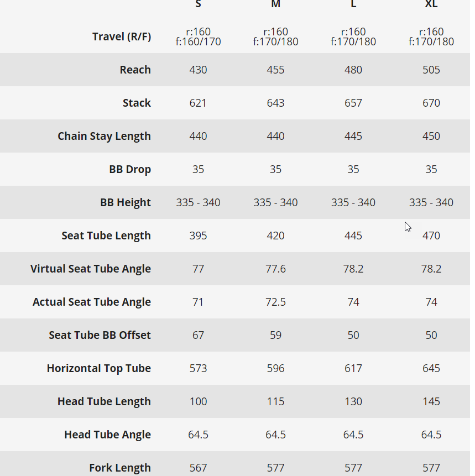Click Fork Length value 567

(198, 468)
